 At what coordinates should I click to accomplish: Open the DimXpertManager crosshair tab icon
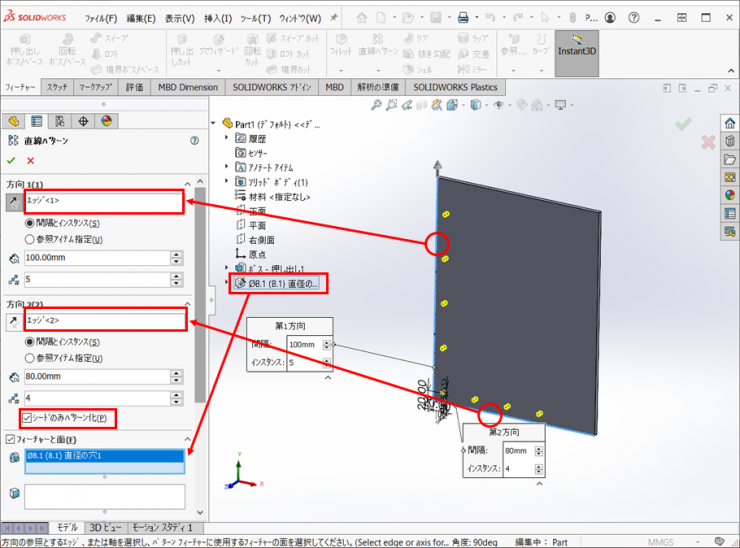[83, 121]
